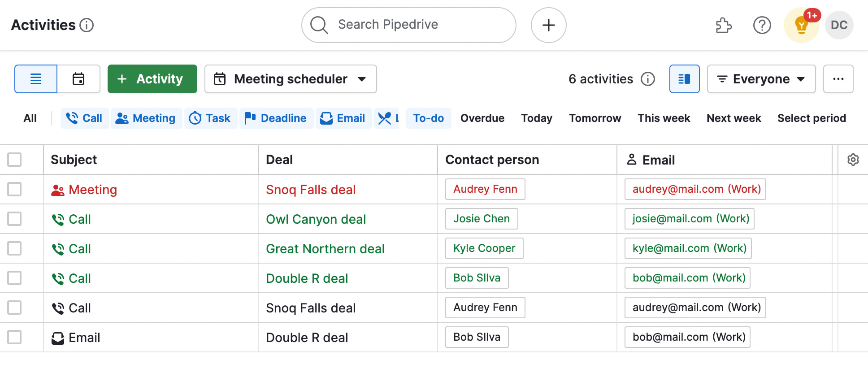This screenshot has height=390, width=868.
Task: Open the Owl Canyon deal link
Action: [x=316, y=220]
